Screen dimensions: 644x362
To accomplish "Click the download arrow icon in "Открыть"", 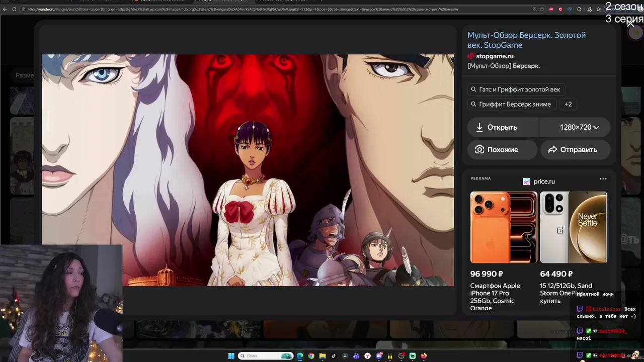I will pos(479,127).
